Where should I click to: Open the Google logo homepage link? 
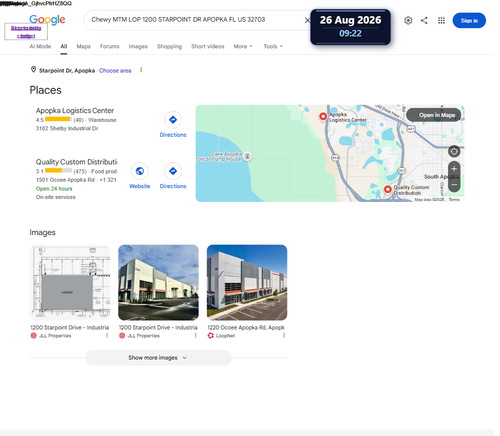47,20
